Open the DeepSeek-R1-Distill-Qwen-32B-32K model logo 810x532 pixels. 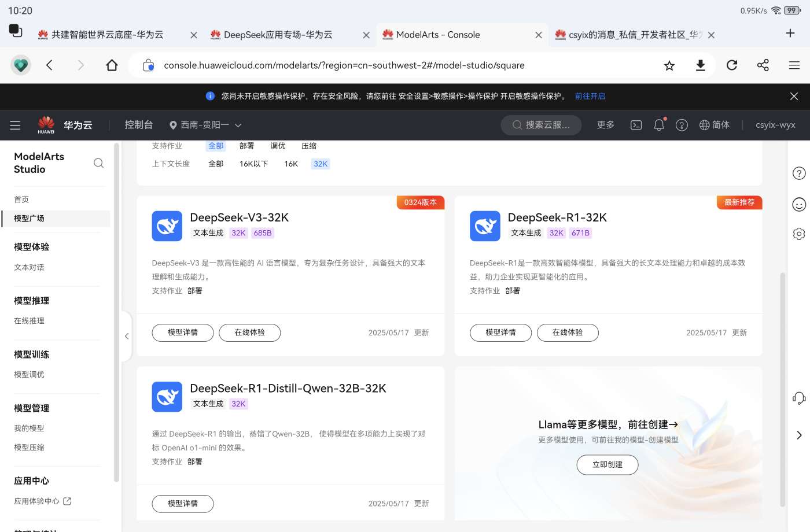click(167, 397)
